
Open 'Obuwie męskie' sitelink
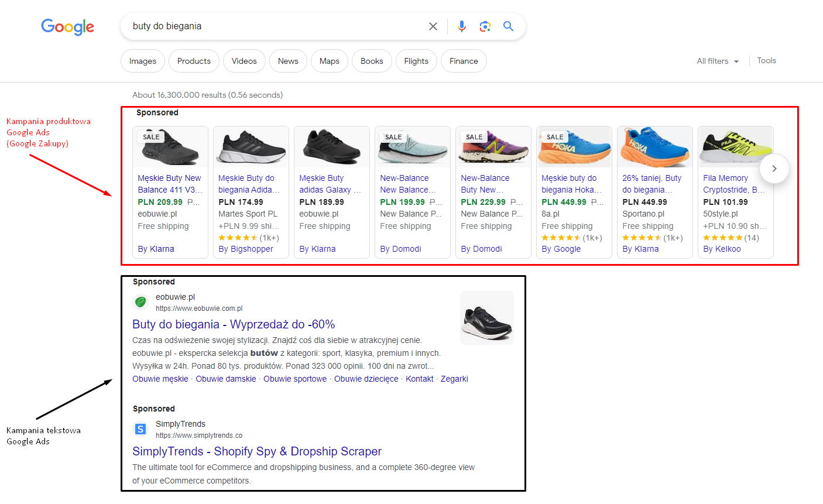[x=160, y=379]
